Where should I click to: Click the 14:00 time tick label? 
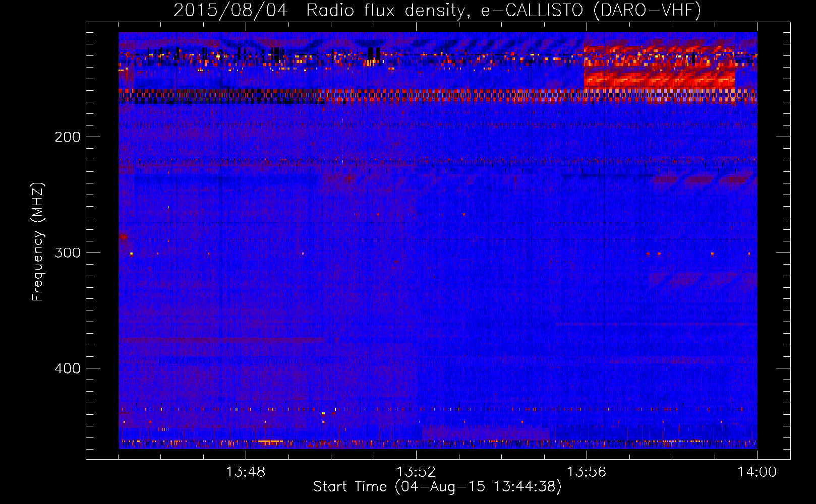(x=757, y=472)
